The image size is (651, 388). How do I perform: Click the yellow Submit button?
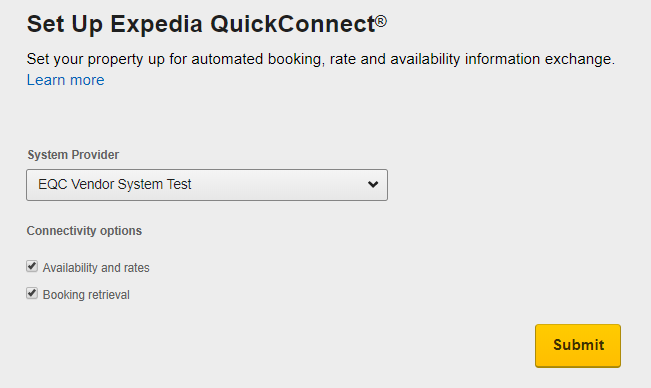(578, 346)
